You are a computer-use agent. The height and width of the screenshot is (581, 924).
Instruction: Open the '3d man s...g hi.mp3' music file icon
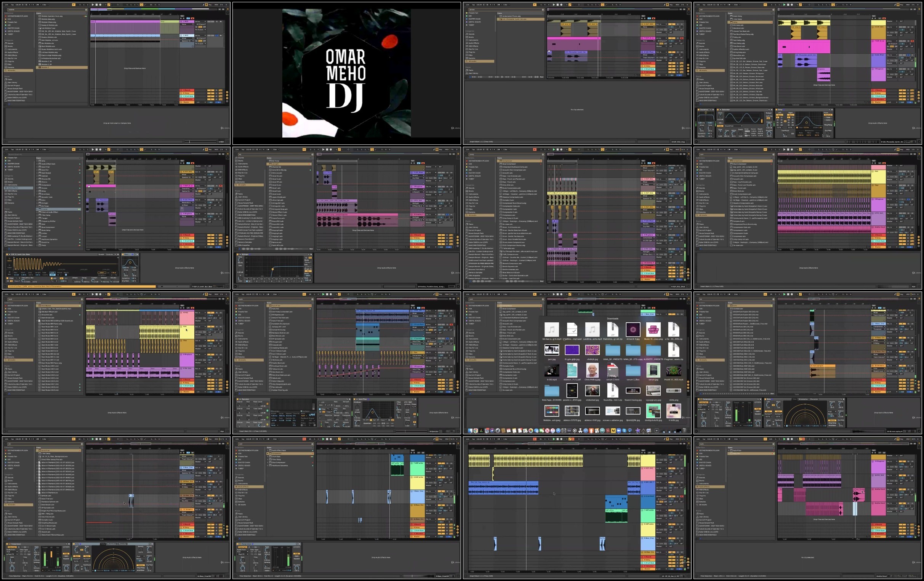click(x=551, y=329)
